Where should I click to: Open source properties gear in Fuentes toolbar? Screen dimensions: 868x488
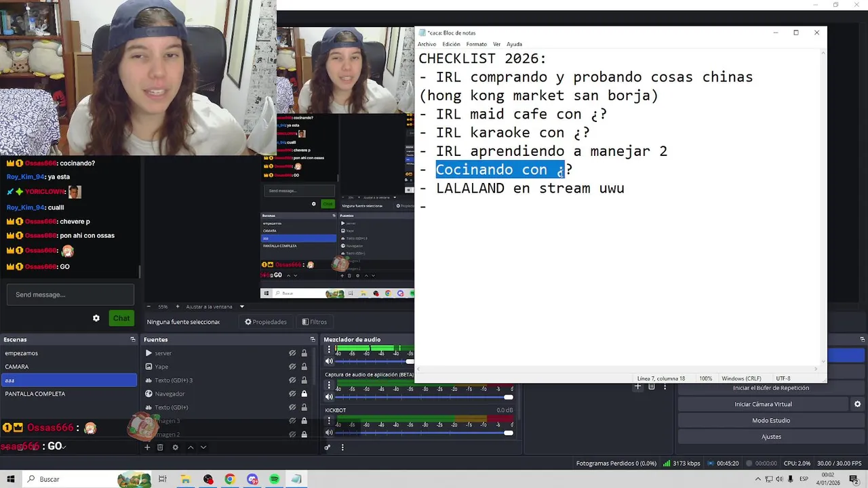click(x=175, y=447)
